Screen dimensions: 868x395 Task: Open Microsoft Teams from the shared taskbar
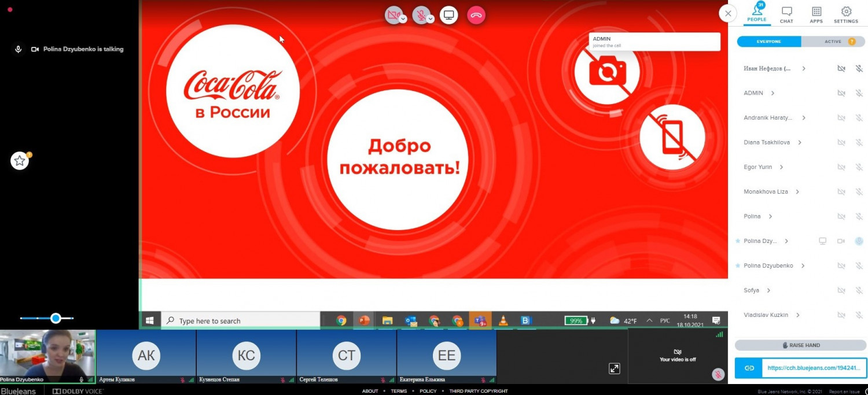pos(480,320)
